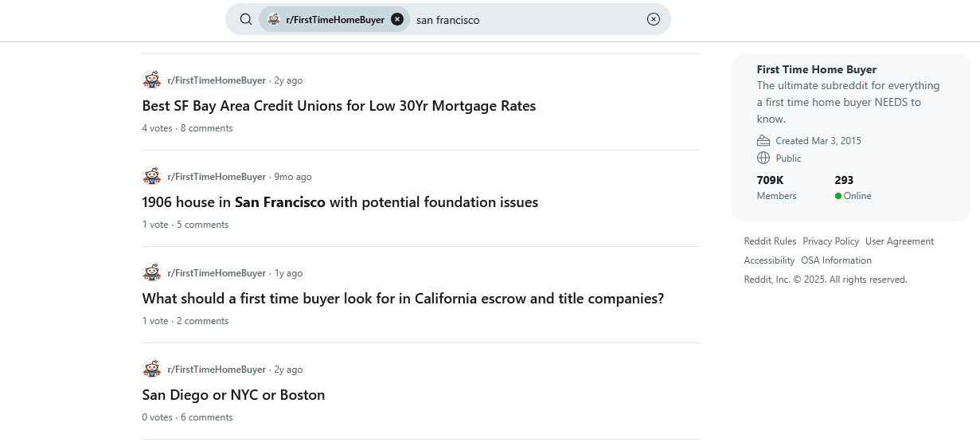Click the subreddit avatar on California escrow post
The image size is (980, 446).
pos(152,272)
